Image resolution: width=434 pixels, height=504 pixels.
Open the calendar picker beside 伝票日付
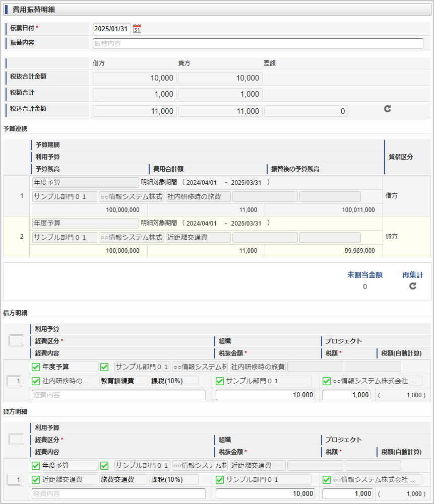coord(137,29)
